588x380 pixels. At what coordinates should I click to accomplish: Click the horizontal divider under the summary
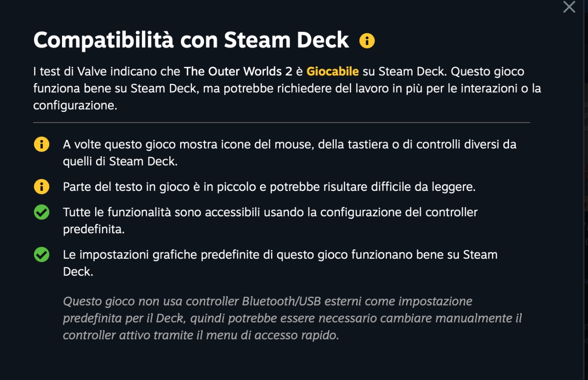(x=281, y=123)
